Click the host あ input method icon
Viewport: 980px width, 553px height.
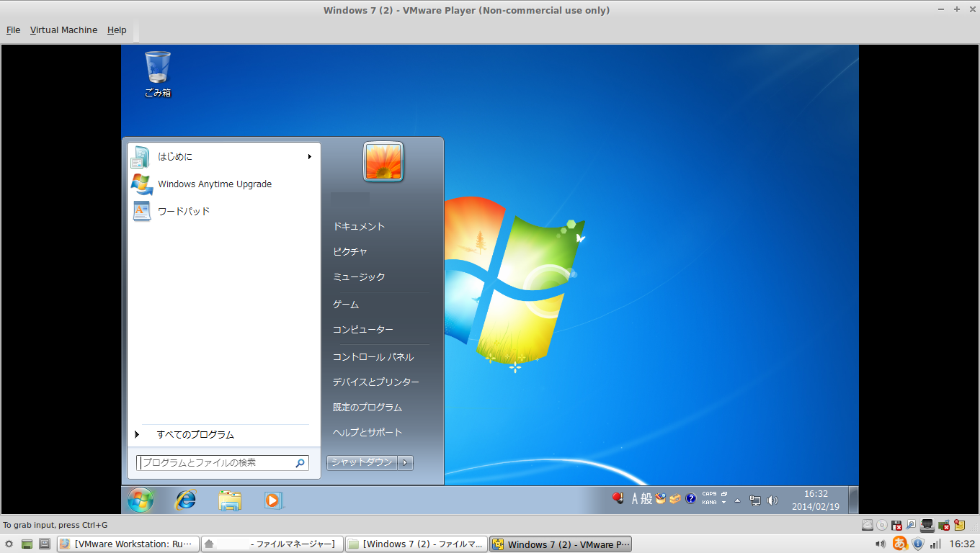click(900, 544)
